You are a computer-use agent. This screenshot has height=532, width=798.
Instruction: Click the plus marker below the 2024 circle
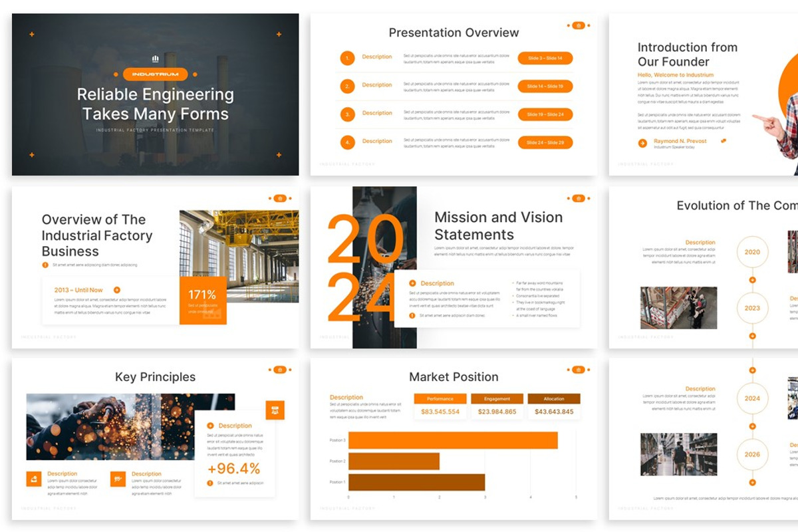click(x=752, y=426)
